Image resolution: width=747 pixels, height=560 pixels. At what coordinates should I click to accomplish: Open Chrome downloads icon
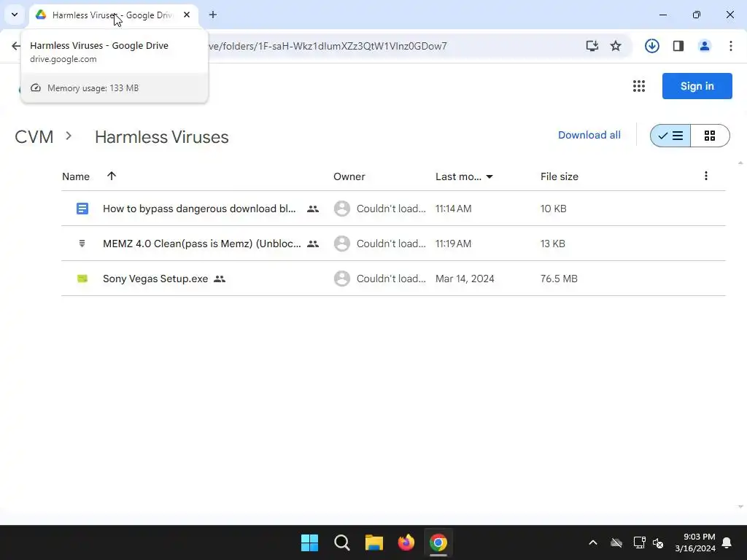pyautogui.click(x=652, y=46)
